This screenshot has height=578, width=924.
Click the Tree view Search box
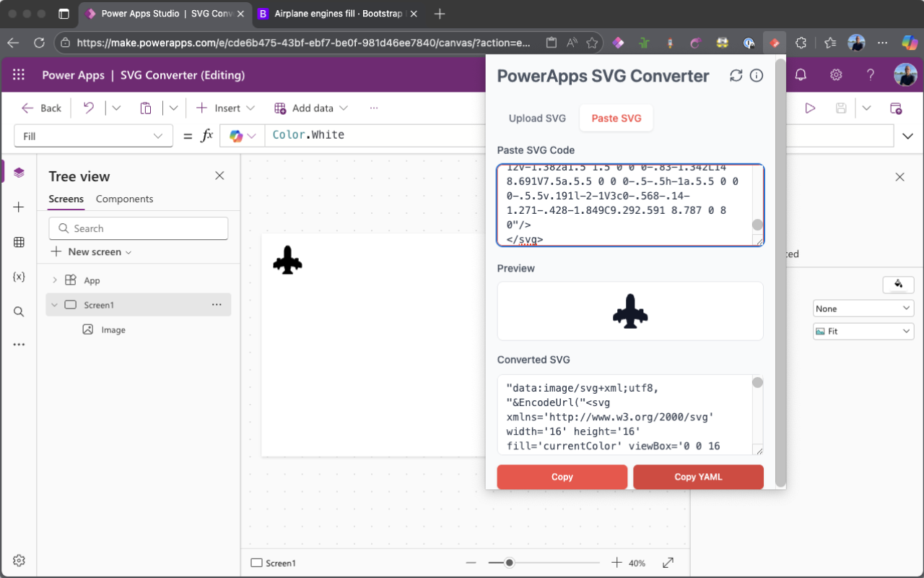point(139,228)
